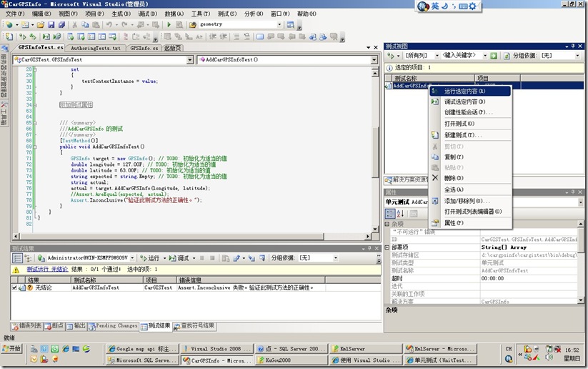Sort properties alphabetically with the A-Z icon
588x369 pixels.
pyautogui.click(x=401, y=213)
